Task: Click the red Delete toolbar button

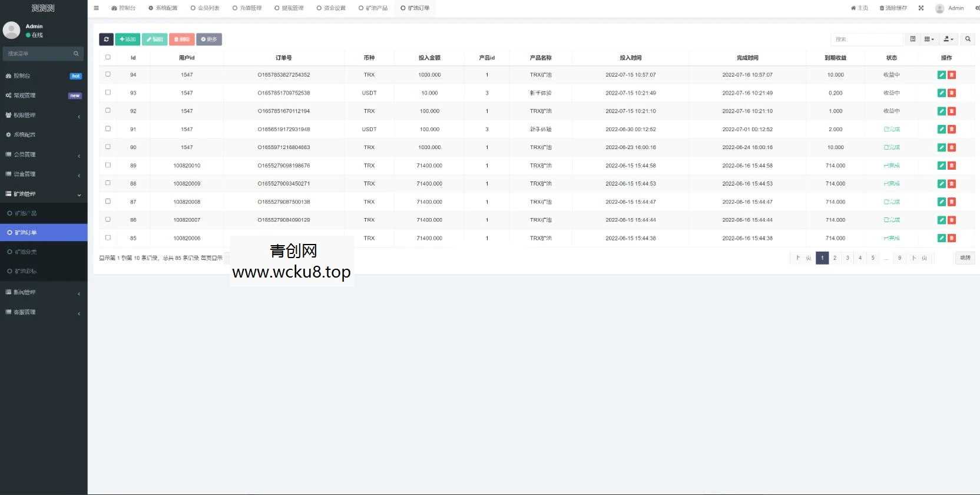Action: click(182, 39)
